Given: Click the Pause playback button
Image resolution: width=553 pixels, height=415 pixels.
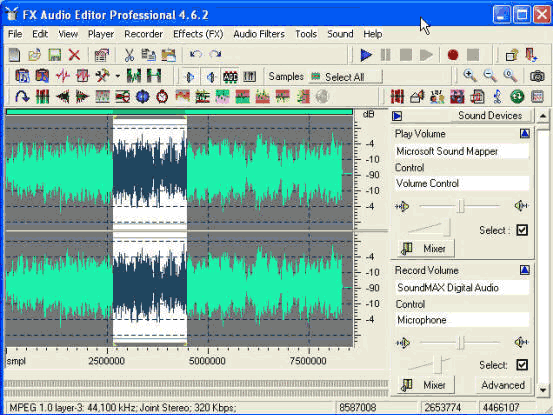Looking at the screenshot, I should (385, 55).
